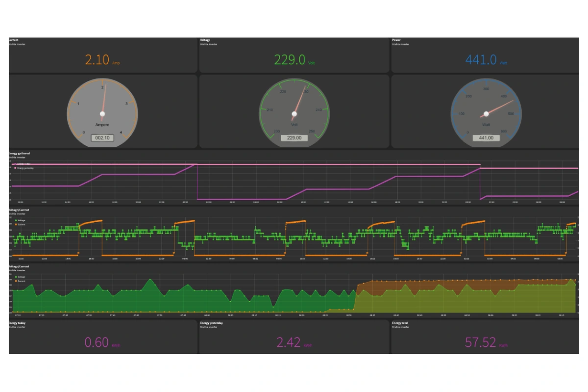The height and width of the screenshot is (392, 588).
Task: Click the number 3 on Ampere gauge
Action: 126,104
